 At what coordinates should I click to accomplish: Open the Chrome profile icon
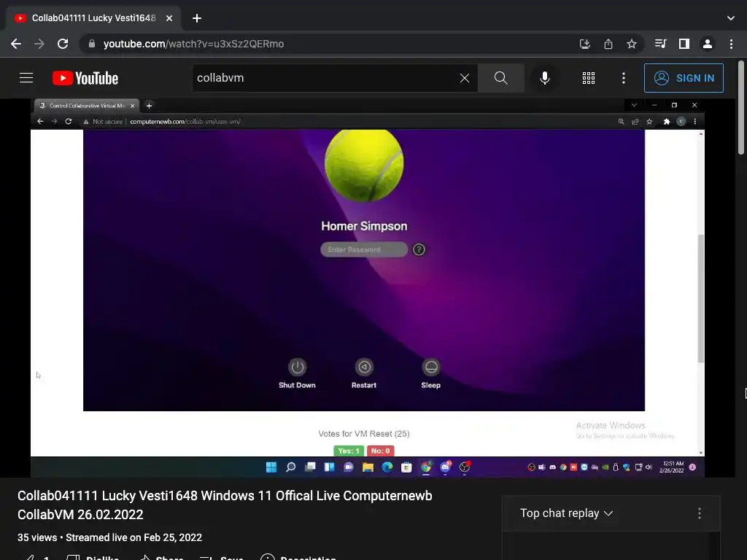[x=708, y=44]
